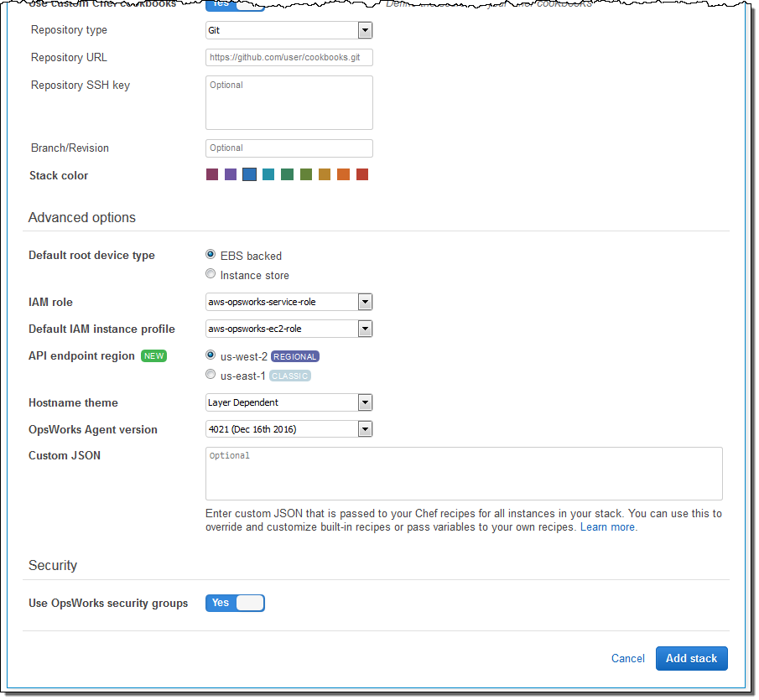Open the Repository type dropdown
This screenshot has width=759, height=700.
coord(289,30)
